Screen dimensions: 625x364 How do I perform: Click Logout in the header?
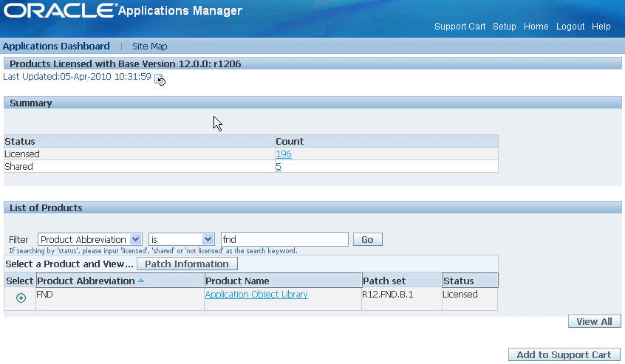(x=570, y=27)
